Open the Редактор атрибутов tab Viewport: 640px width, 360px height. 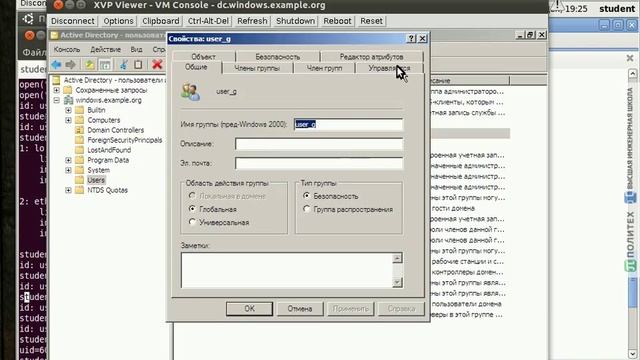click(x=371, y=57)
